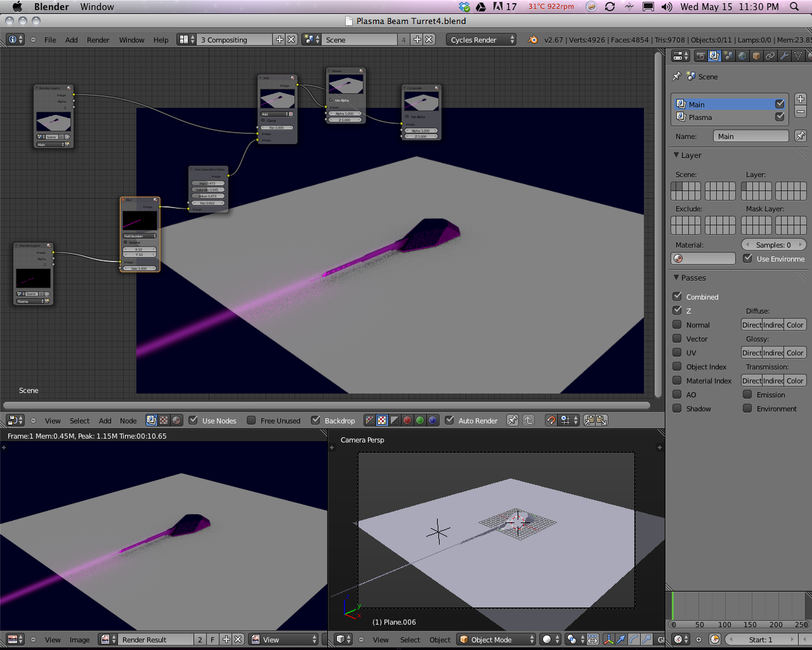The width and height of the screenshot is (812, 650).
Task: Enable the Normal pass checkbox
Action: tap(678, 324)
